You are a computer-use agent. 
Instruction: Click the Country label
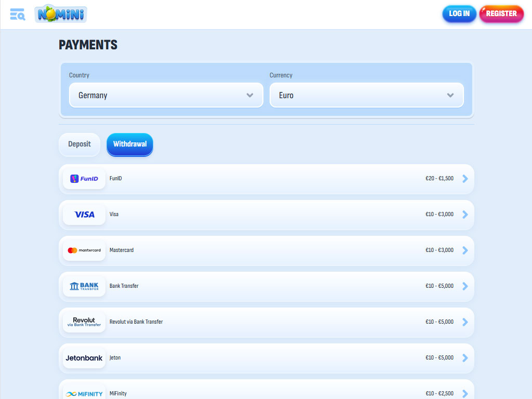click(x=79, y=75)
